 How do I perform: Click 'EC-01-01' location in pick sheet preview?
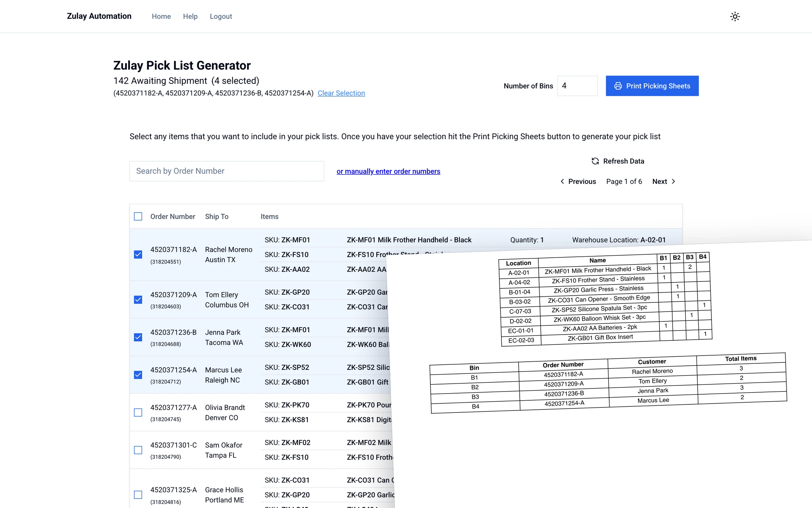point(521,331)
